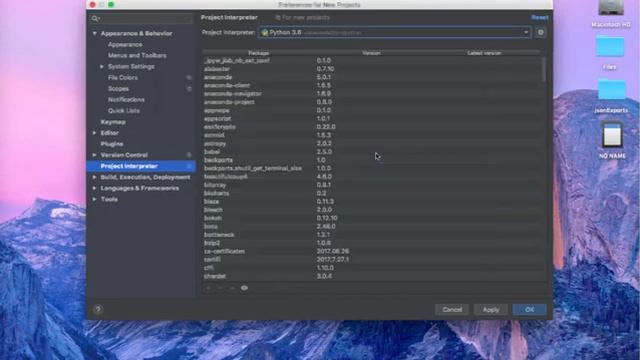Screen dimensions: 640x360
Task: Expand the Editor section
Action: click(x=95, y=133)
